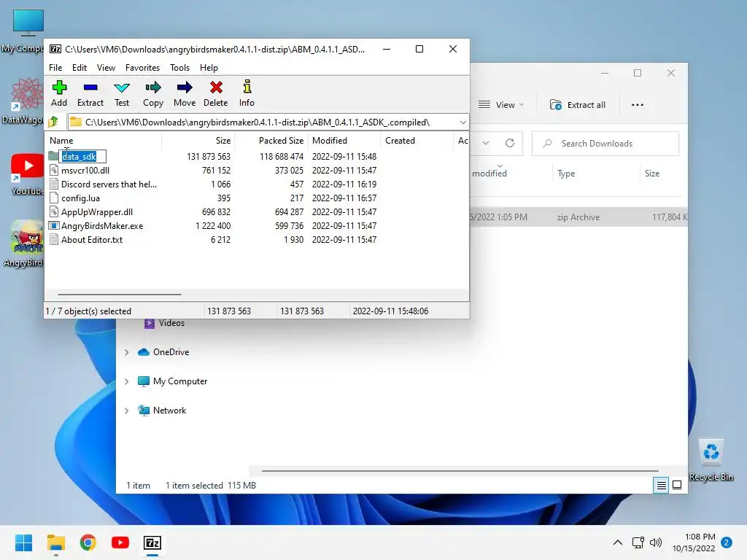The width and height of the screenshot is (747, 560).
Task: Expand the My Computer tree node
Action: tap(127, 381)
